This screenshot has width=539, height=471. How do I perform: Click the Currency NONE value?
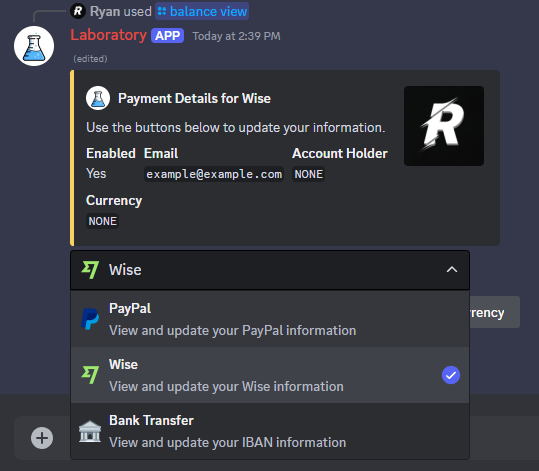[102, 221]
